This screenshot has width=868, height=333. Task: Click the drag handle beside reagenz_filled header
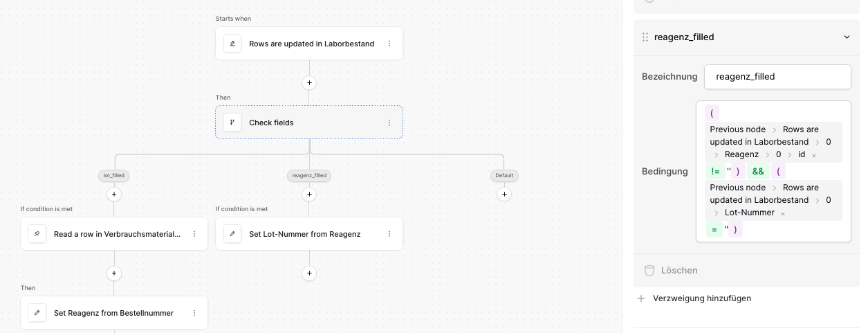tap(645, 37)
